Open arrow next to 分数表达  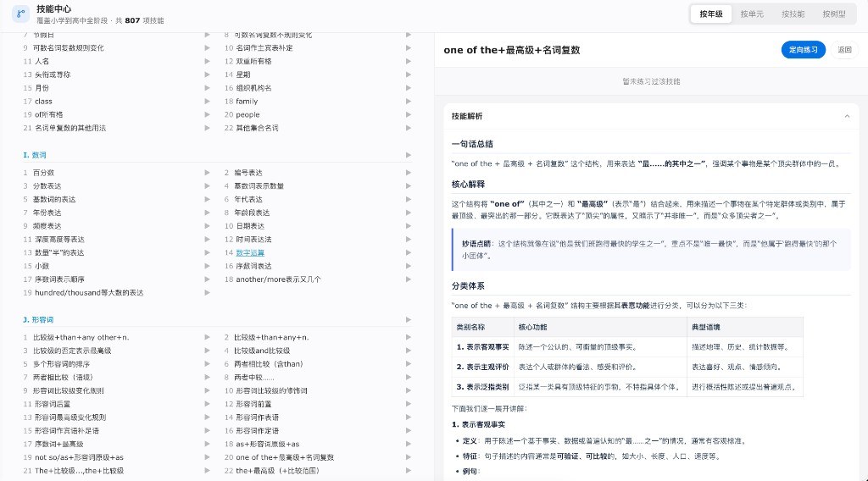point(207,185)
